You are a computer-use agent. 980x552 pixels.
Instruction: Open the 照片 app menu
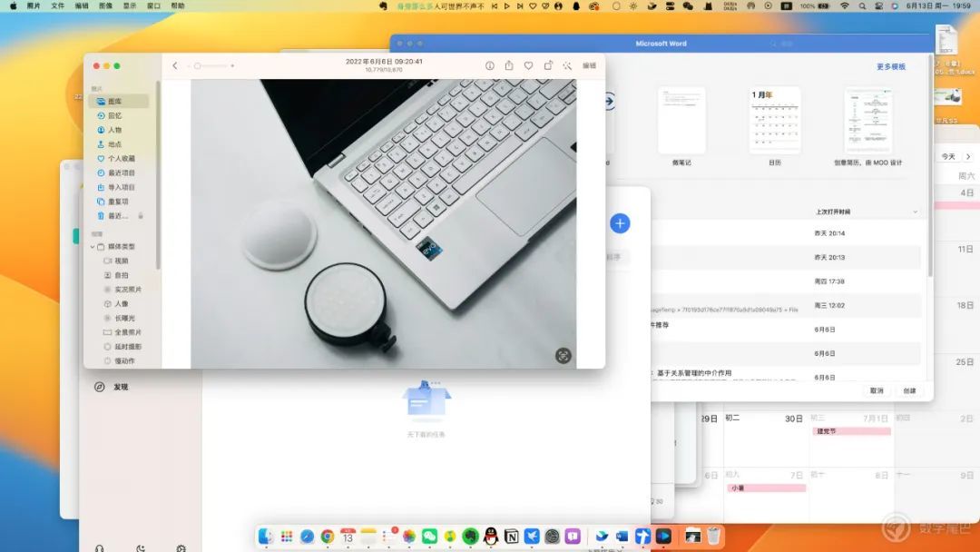click(34, 5)
